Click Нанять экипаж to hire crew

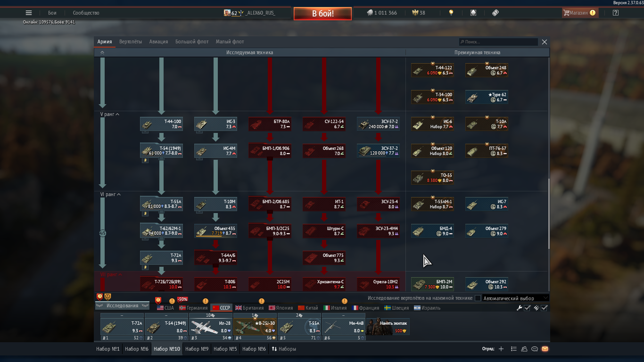tap(388, 327)
